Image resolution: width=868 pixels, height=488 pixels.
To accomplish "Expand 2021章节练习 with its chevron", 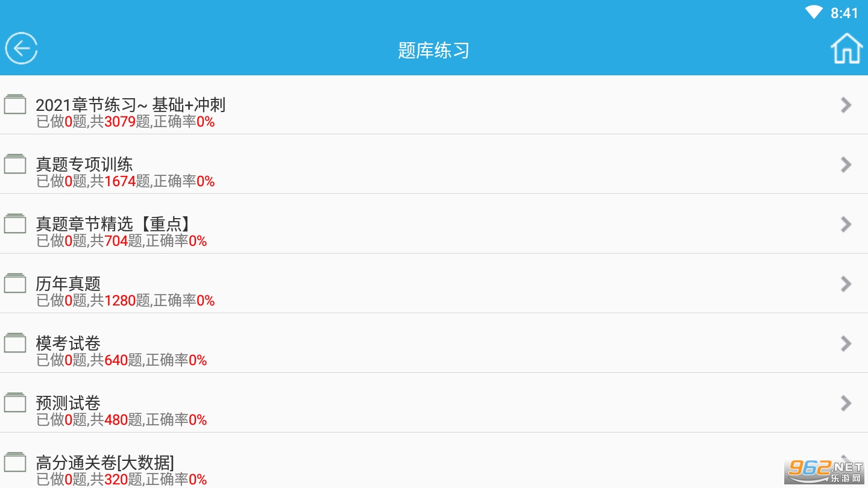I will click(x=846, y=105).
